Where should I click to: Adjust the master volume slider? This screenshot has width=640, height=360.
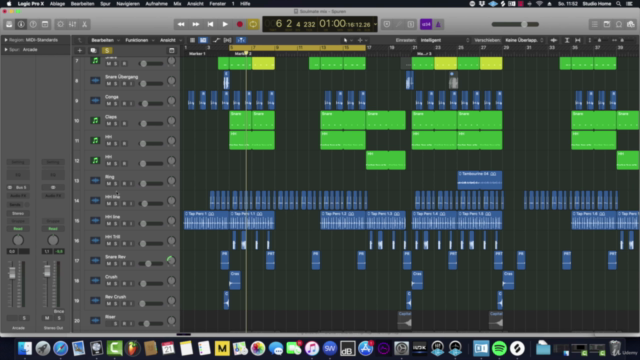pyautogui.click(x=515, y=24)
